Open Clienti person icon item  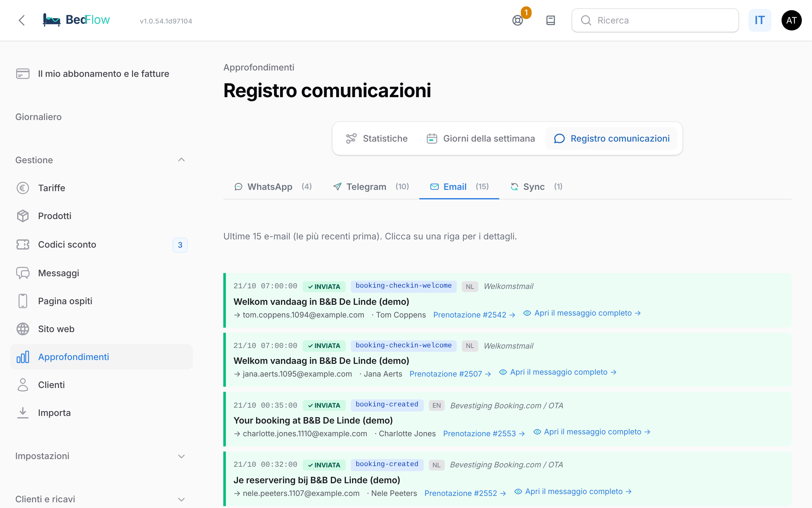[x=101, y=385]
